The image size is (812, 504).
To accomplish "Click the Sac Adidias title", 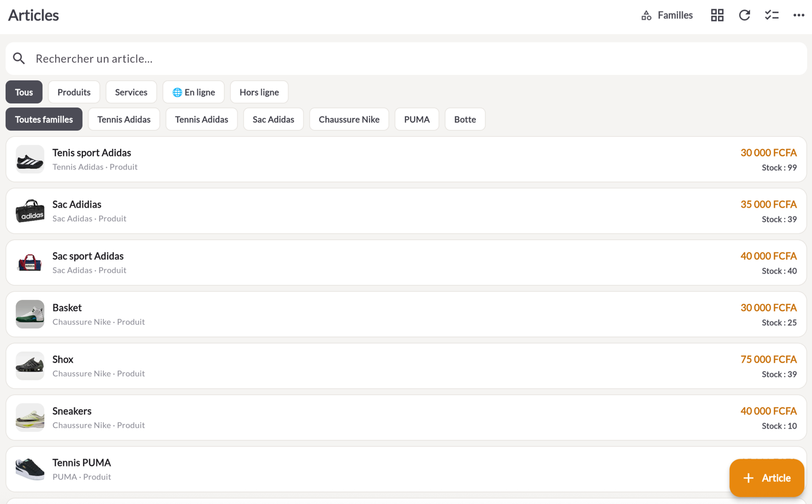I will (x=77, y=204).
